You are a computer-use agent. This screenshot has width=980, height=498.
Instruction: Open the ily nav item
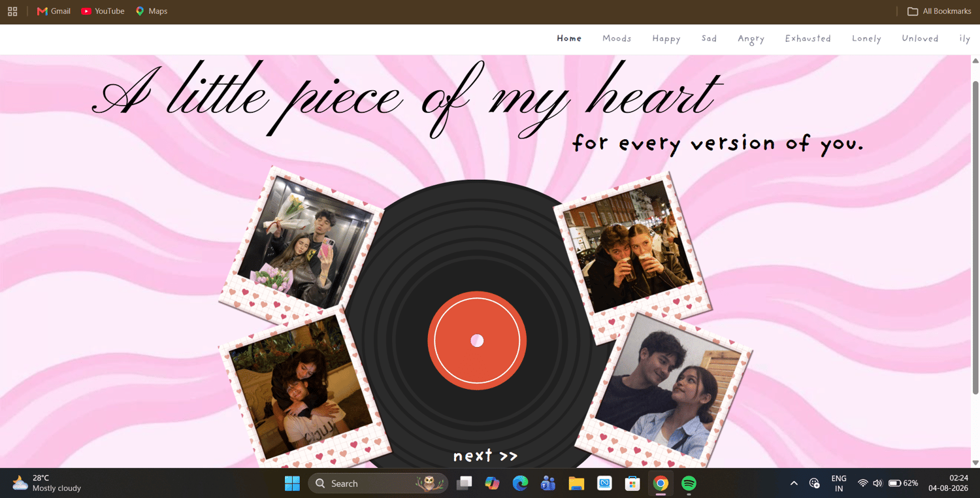point(964,39)
